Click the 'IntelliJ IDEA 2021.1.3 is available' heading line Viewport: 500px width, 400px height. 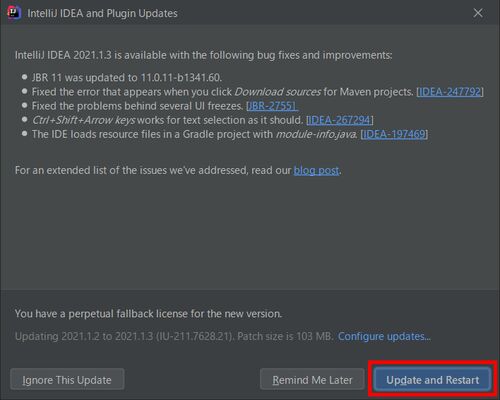(203, 55)
